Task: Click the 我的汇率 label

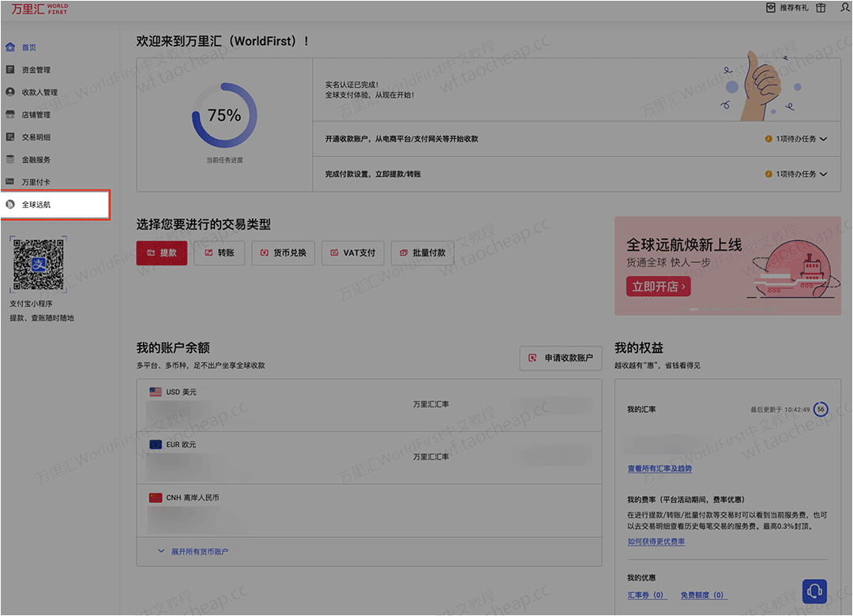Action: 641,409
